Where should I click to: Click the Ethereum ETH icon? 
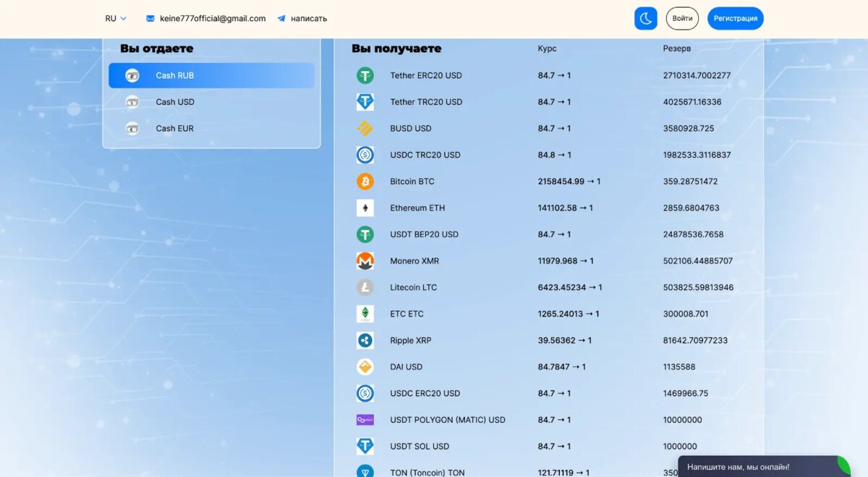coord(365,208)
